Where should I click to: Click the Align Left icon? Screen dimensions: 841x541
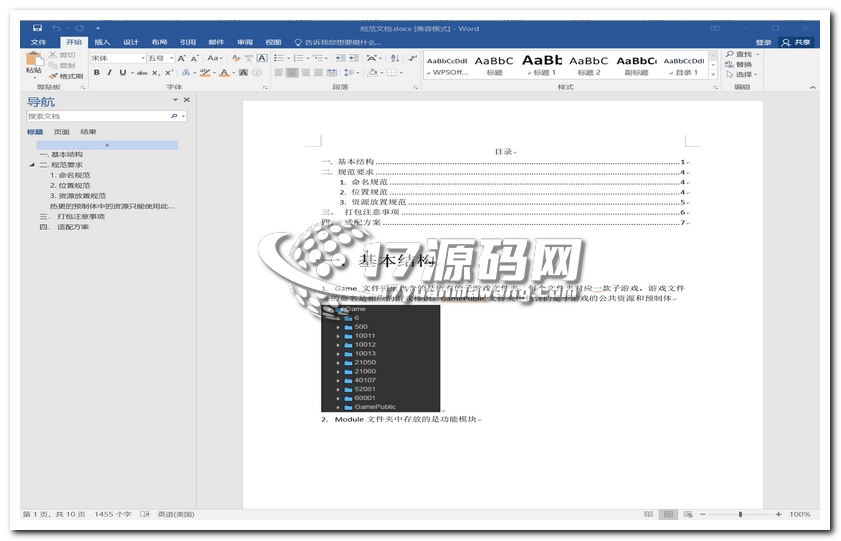coord(279,72)
